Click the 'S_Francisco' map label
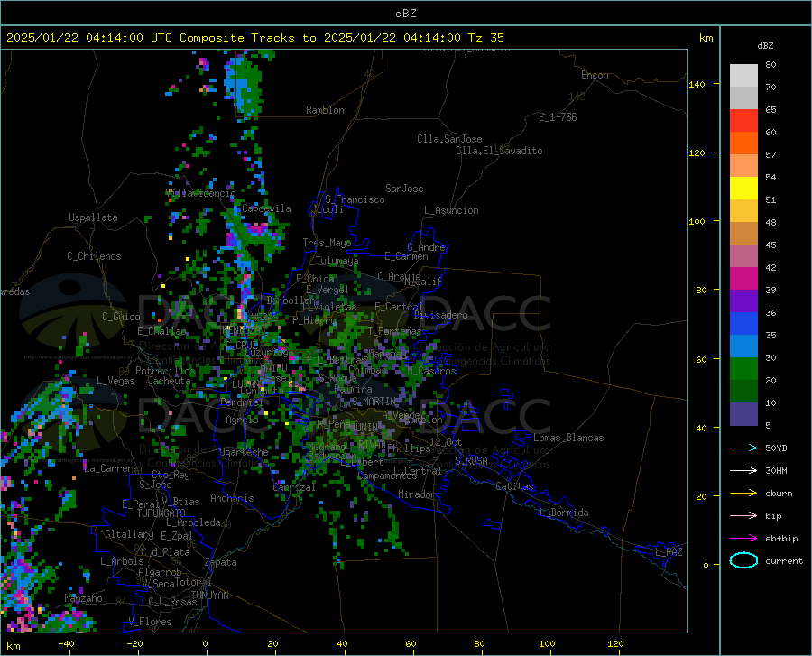Image resolution: width=812 pixels, height=656 pixels. 355,199
